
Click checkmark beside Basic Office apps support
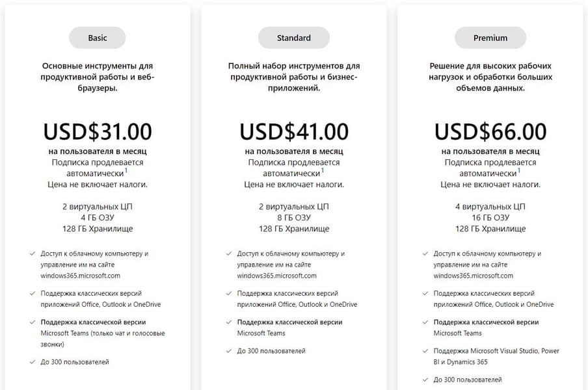tap(33, 293)
